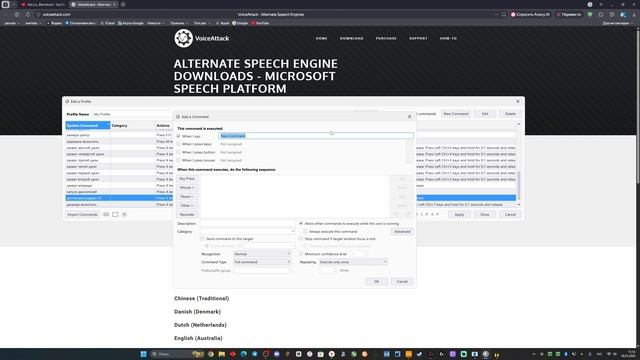Viewport: 640px width, 360px height.
Task: Open Advanced options in Add a Command
Action: pos(402,231)
